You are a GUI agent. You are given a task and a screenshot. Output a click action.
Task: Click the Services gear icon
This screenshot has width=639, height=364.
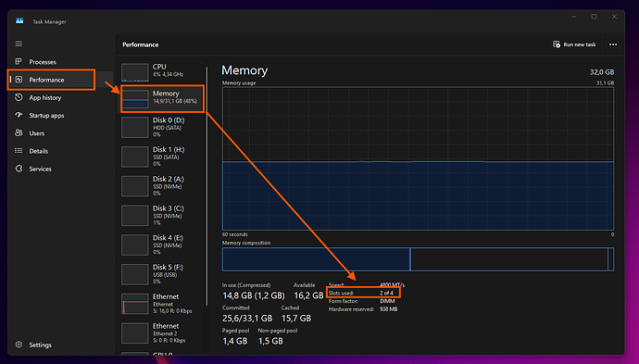[19, 169]
